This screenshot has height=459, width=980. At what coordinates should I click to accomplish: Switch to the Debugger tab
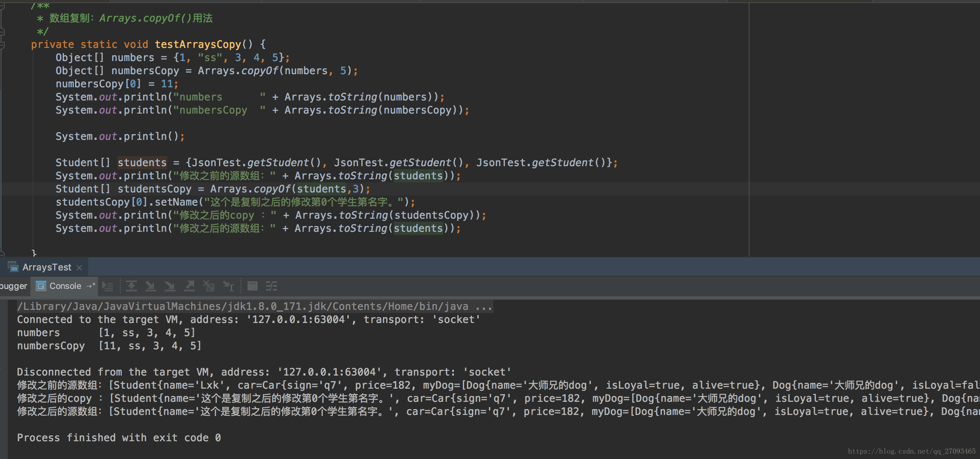(14, 286)
